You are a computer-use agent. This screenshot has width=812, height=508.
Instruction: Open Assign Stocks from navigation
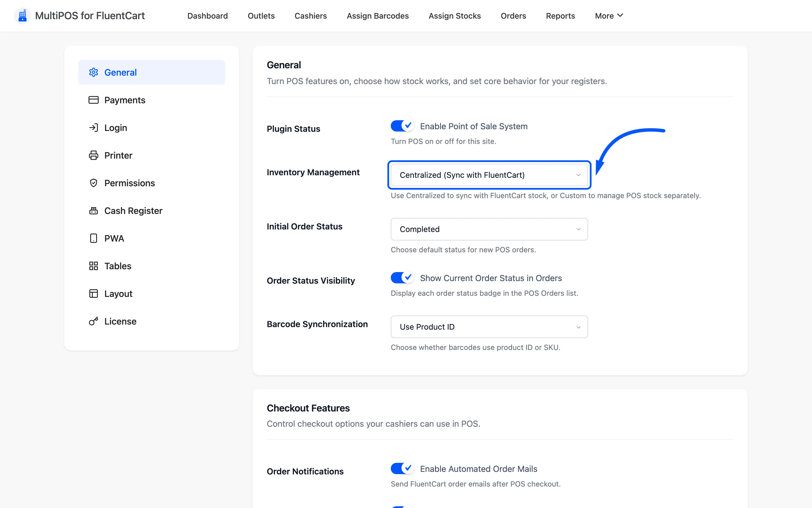[455, 16]
